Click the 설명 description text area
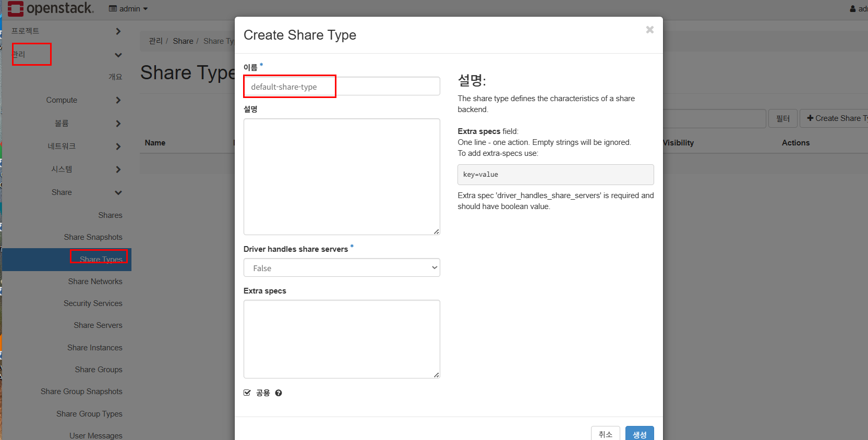The height and width of the screenshot is (440, 868). tap(342, 177)
